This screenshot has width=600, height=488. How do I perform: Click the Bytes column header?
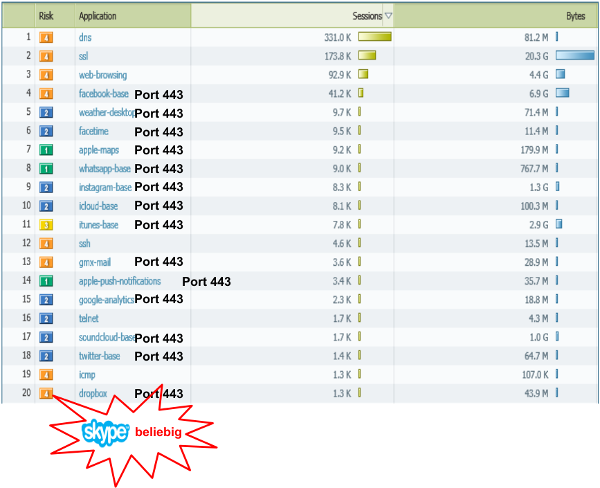point(575,16)
